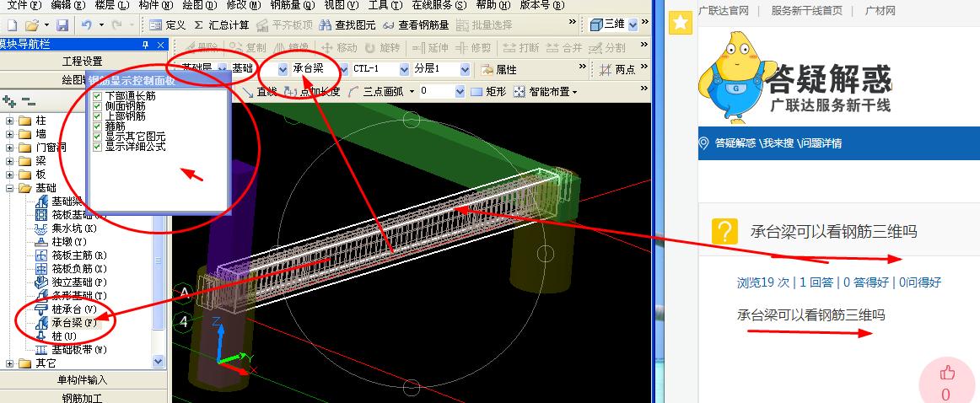Open the 三维 view dropdown arrow
This screenshot has width=980, height=403.
tap(633, 25)
